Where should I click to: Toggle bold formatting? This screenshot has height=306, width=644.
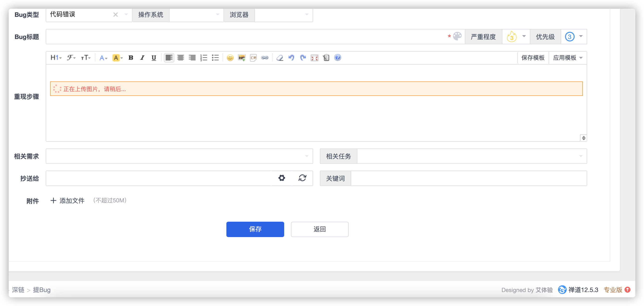[131, 58]
